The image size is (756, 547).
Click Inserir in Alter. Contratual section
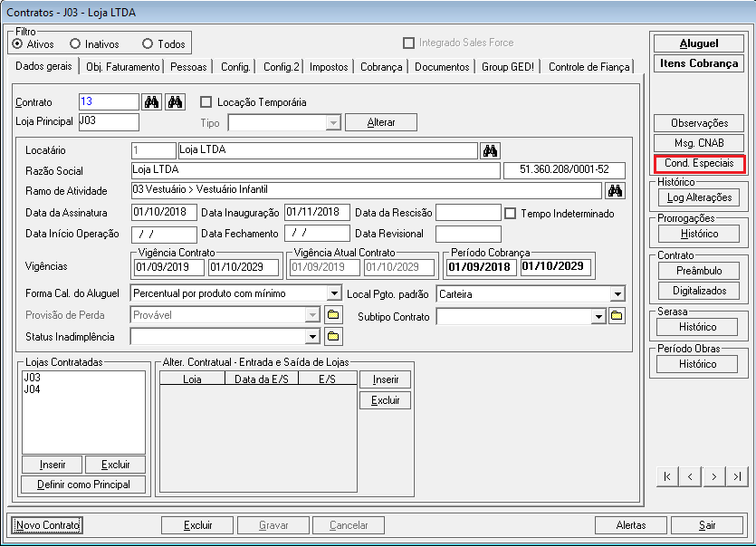[385, 379]
